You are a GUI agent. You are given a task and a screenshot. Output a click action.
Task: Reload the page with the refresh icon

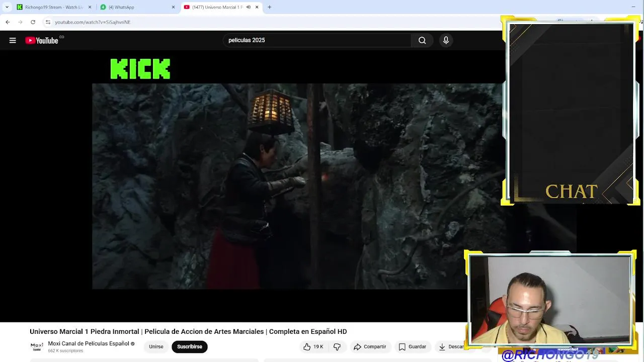pos(33,22)
